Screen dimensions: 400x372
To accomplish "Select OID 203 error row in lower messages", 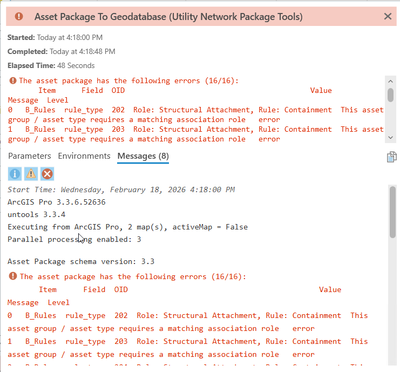I will coord(188,348).
